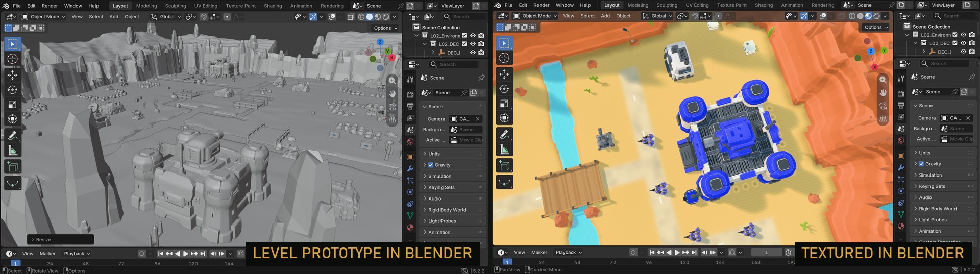The image size is (980, 274).
Task: Play animation in the prototype timeline
Action: [x=185, y=254]
